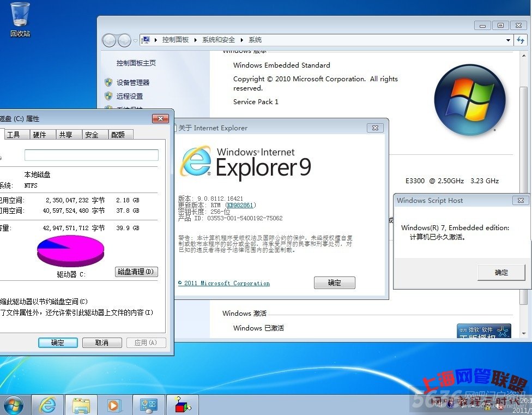Click the Internet Explorer 9 logo
This screenshot has height=415, width=532.
(246, 162)
